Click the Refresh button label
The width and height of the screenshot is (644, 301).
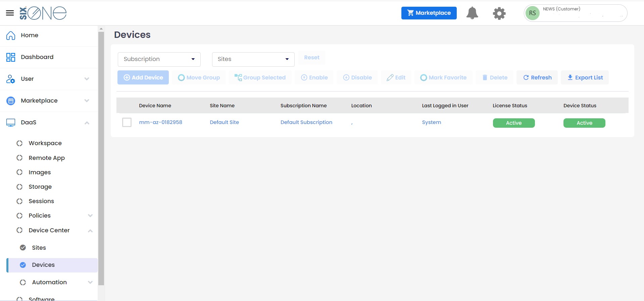point(541,77)
